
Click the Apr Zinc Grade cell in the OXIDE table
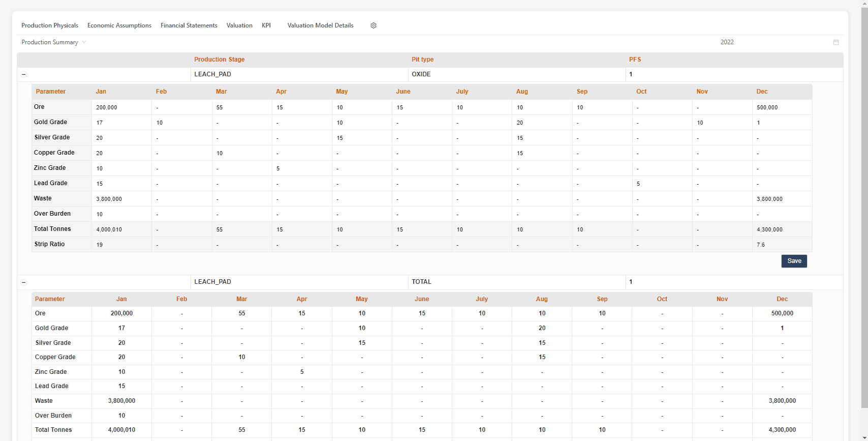(301, 168)
